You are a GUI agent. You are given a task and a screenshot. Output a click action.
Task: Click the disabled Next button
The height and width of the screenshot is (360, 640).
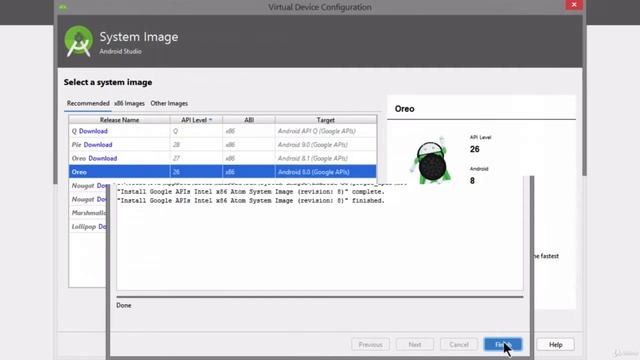point(415,344)
